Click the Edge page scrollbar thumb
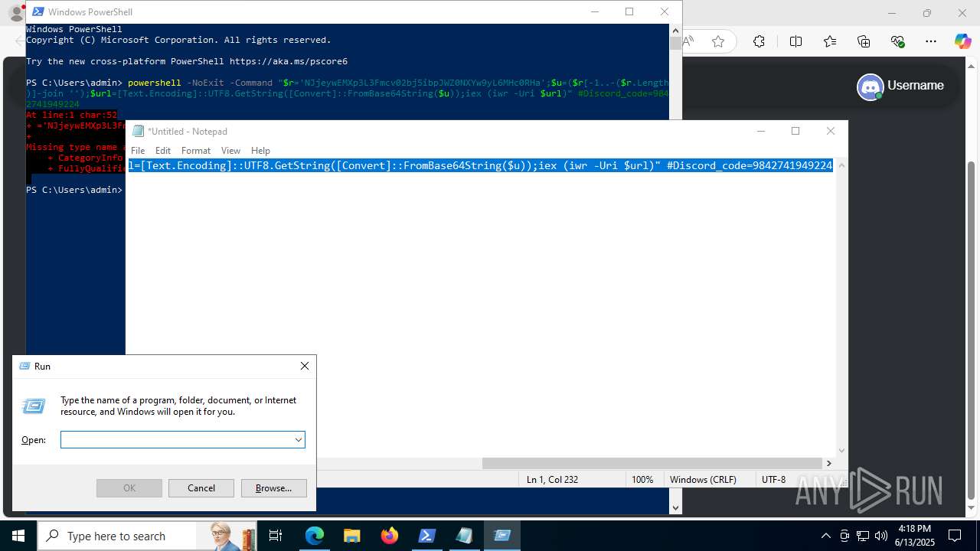Image resolution: width=980 pixels, height=551 pixels. coord(972,329)
